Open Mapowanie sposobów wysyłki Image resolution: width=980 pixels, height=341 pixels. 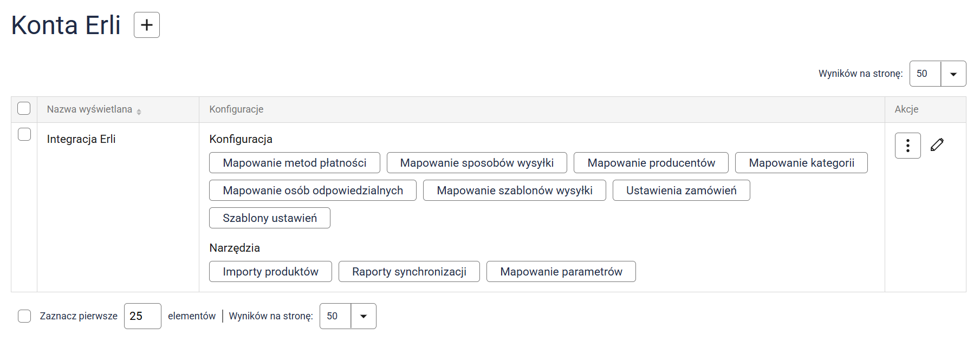coord(477,163)
